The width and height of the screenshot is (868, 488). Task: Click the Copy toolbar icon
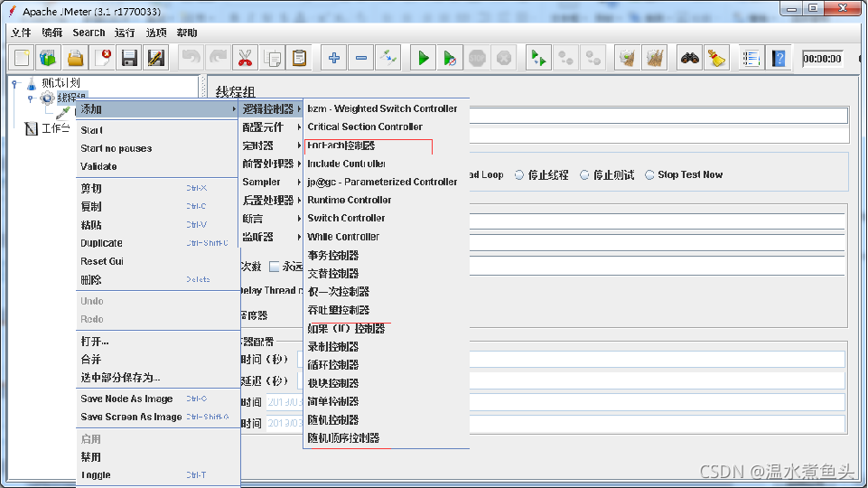(272, 58)
